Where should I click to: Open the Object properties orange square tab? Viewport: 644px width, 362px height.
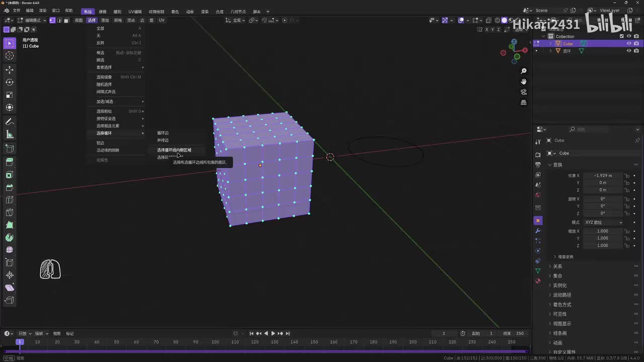point(538,221)
